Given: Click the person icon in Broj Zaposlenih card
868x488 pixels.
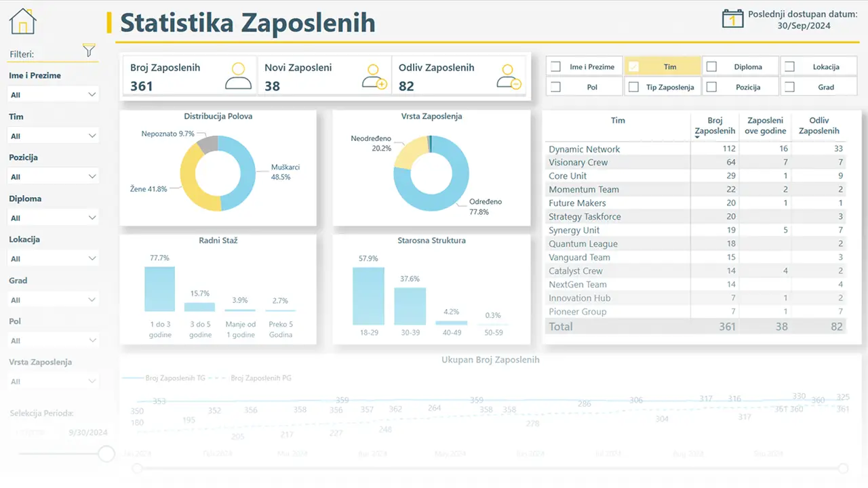Looking at the screenshot, I should 238,77.
